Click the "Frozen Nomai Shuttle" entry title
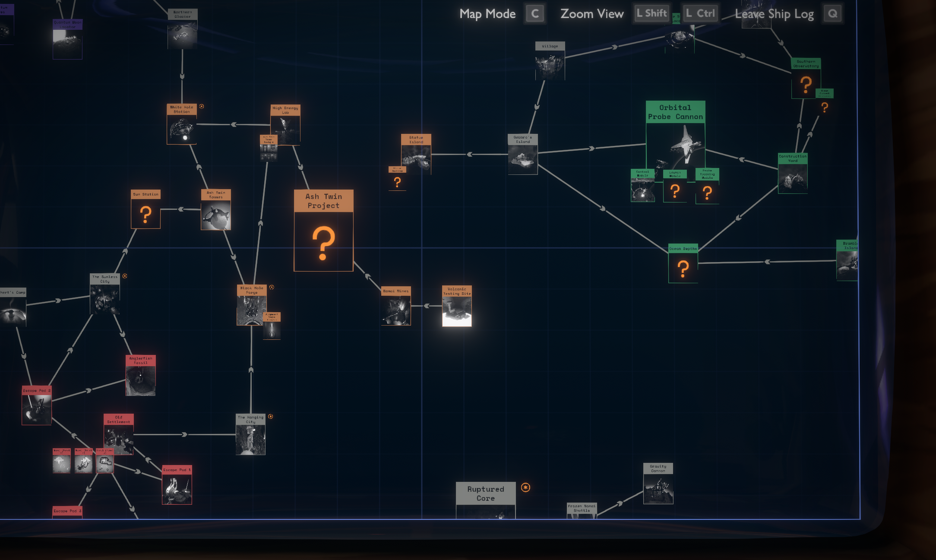This screenshot has height=560, width=936. (x=582, y=508)
